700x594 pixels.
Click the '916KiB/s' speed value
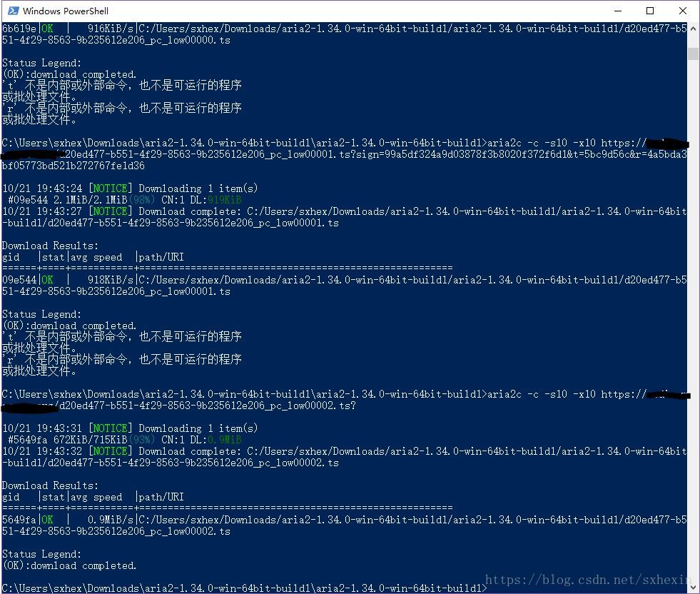pos(111,29)
